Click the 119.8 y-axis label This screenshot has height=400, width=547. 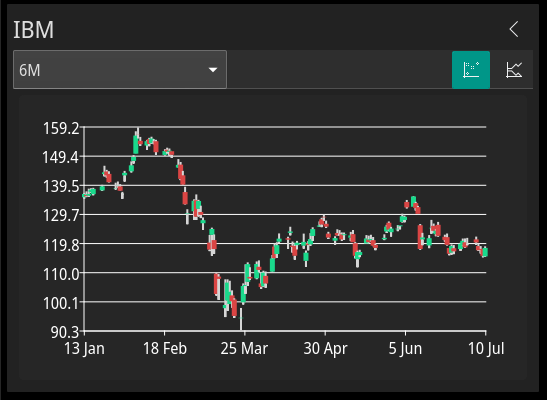pos(61,245)
